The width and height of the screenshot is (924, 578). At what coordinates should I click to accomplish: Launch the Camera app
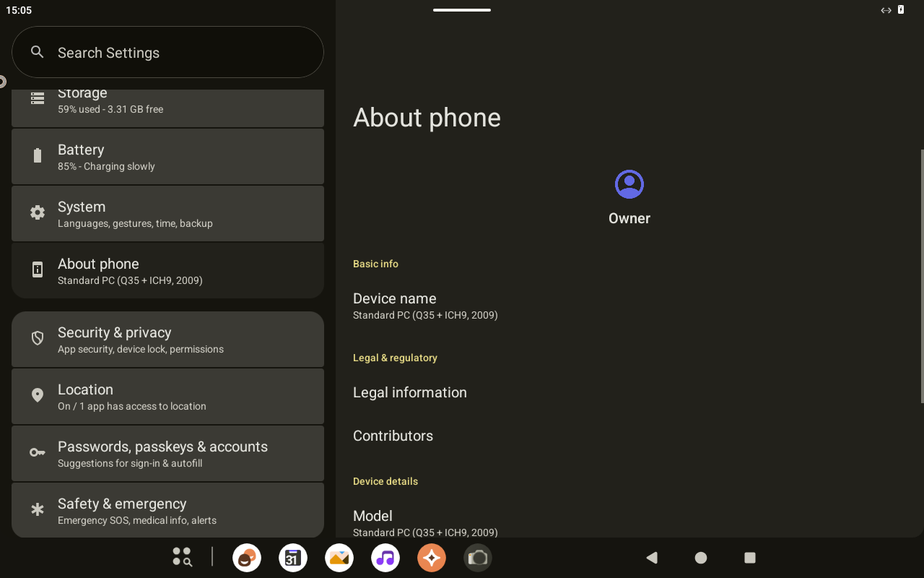(477, 558)
